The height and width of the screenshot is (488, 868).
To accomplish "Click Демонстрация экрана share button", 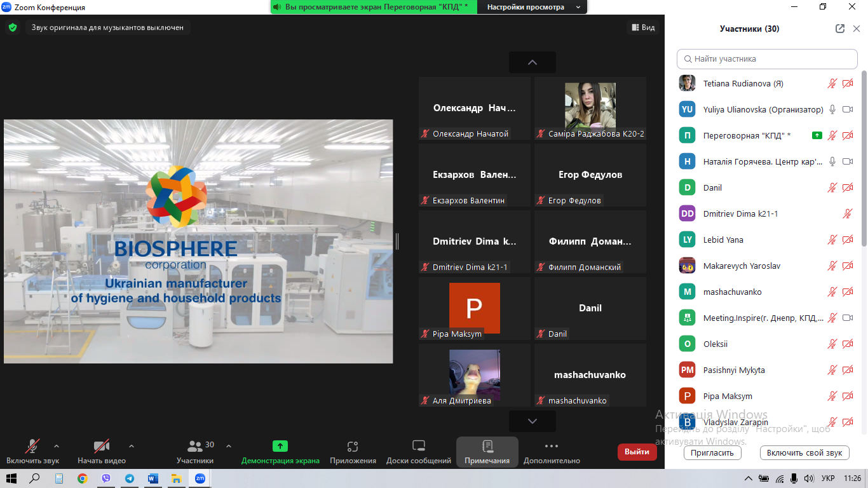I will point(280,451).
